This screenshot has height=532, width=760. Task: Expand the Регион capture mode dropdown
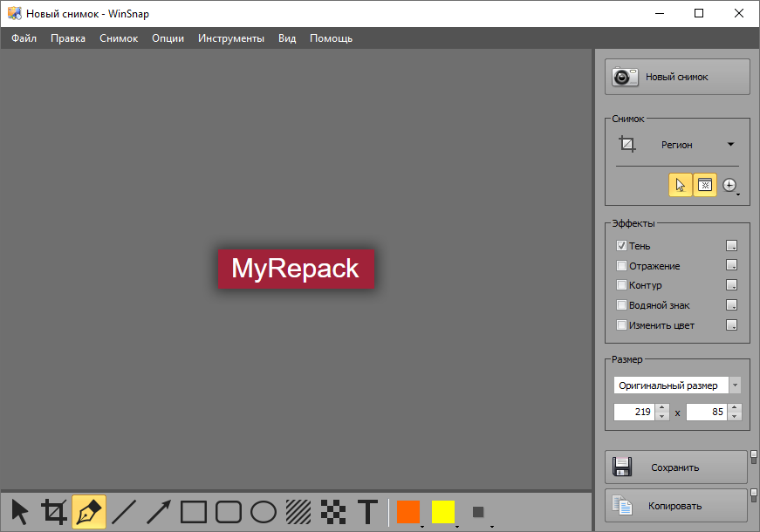(x=730, y=145)
